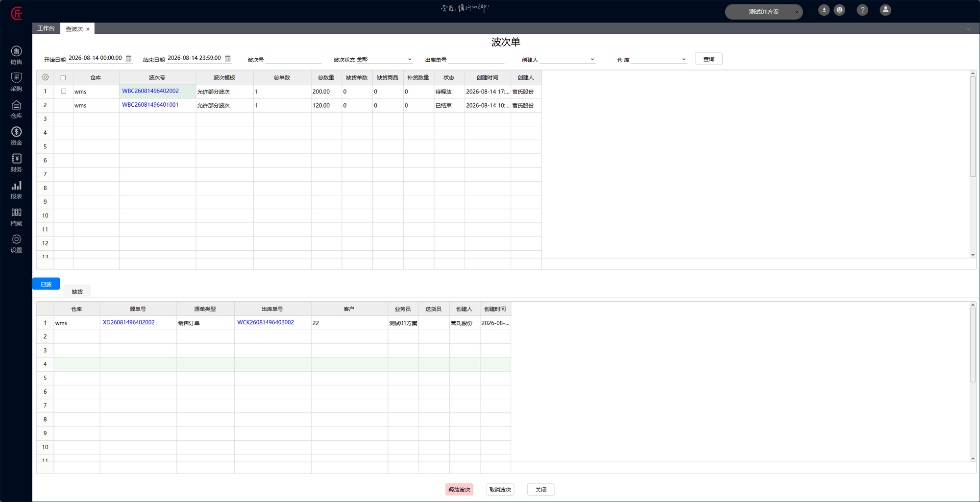Click the 波次模板 column header
The width and height of the screenshot is (980, 502).
click(224, 77)
